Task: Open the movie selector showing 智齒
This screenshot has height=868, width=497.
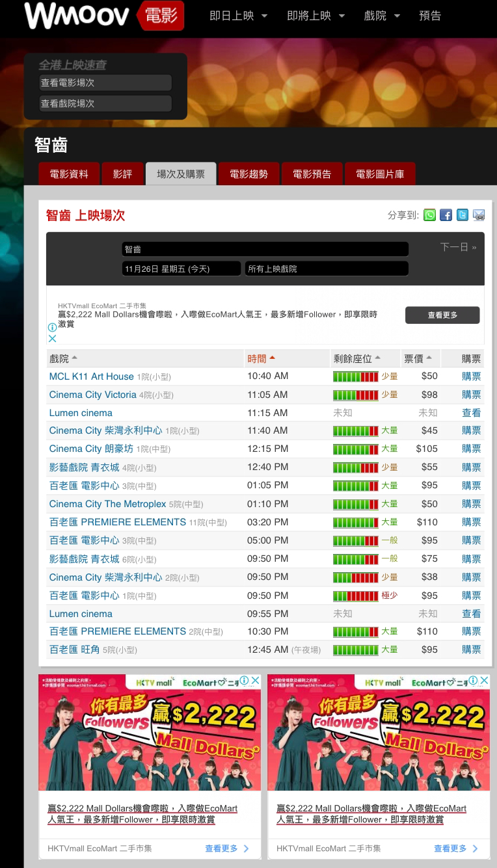Action: 265,249
